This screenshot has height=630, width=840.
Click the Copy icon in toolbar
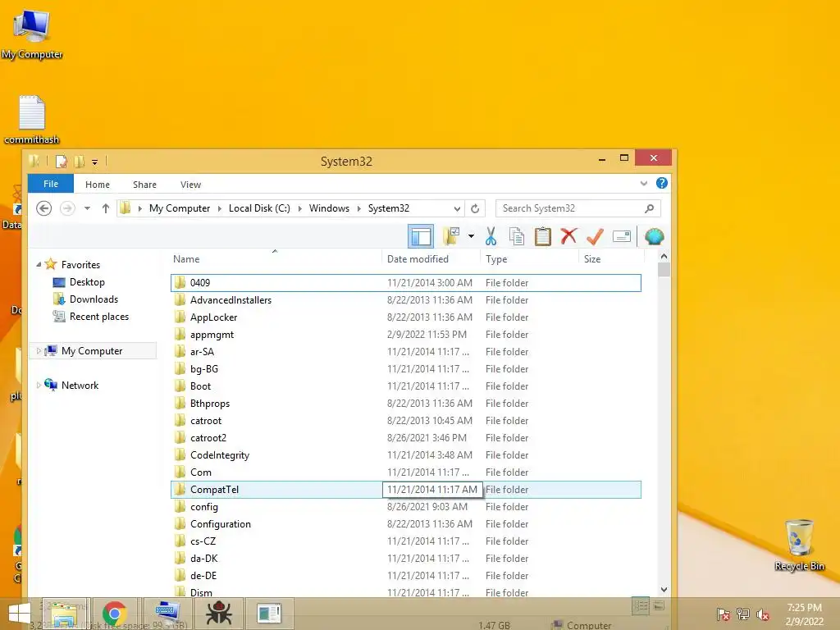517,236
